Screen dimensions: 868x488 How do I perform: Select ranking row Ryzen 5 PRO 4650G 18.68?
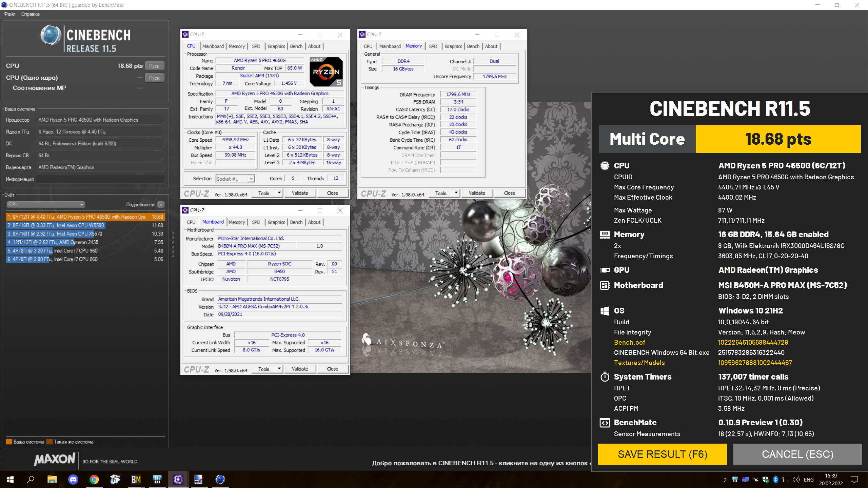pos(85,217)
